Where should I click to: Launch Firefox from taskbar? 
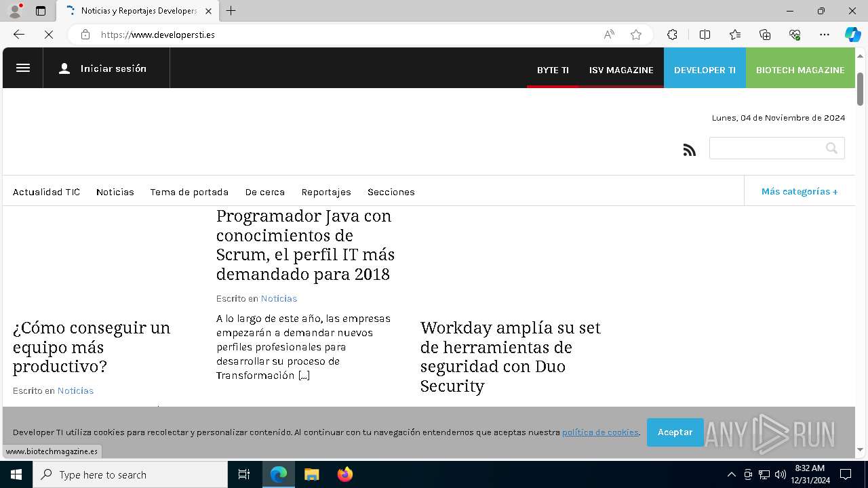click(344, 474)
